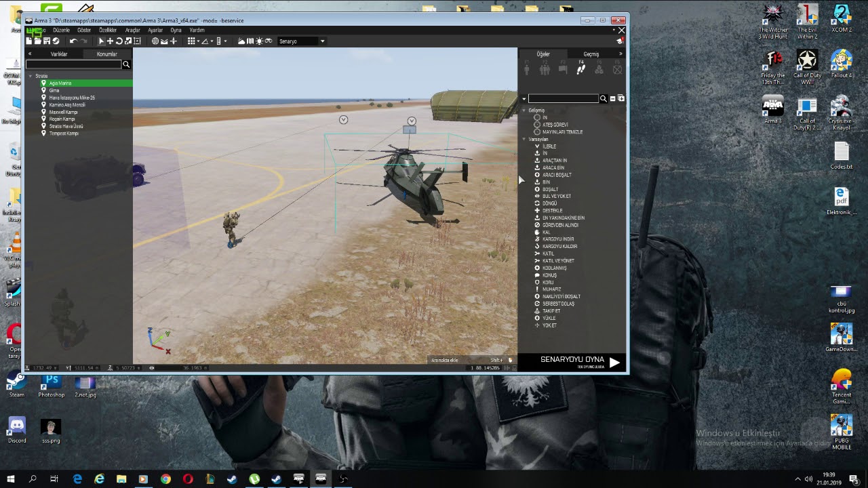868x488 pixels.
Task: Click the right panel search magnifier
Action: point(603,99)
